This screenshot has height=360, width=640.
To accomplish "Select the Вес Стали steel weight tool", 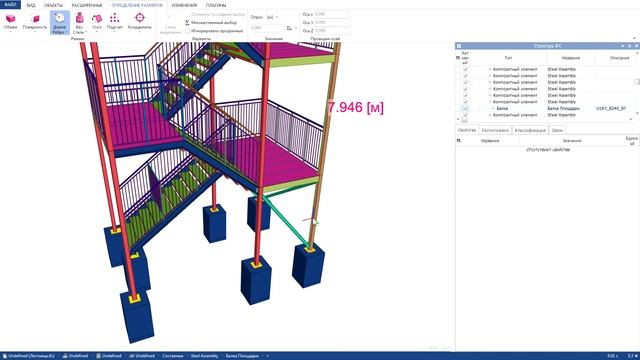I will pos(79,23).
